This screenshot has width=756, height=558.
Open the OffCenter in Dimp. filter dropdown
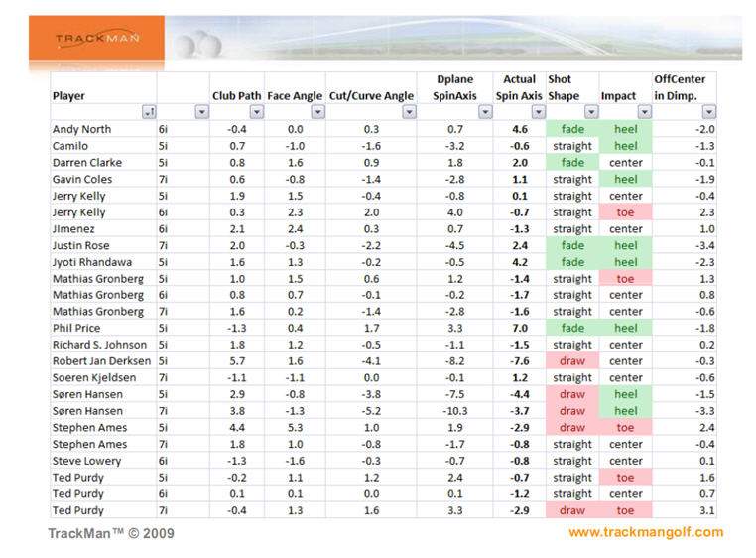pyautogui.click(x=708, y=112)
